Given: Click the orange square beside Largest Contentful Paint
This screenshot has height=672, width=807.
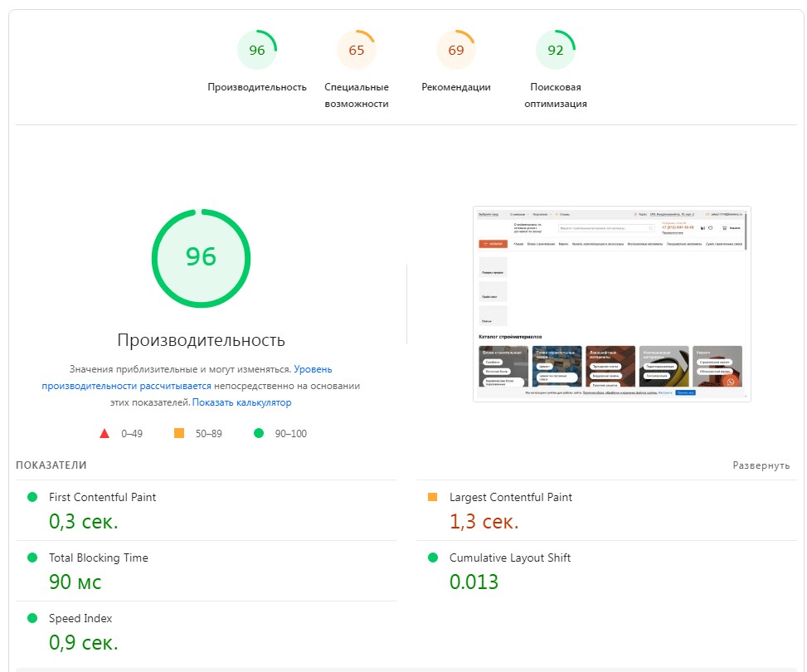Looking at the screenshot, I should [432, 497].
